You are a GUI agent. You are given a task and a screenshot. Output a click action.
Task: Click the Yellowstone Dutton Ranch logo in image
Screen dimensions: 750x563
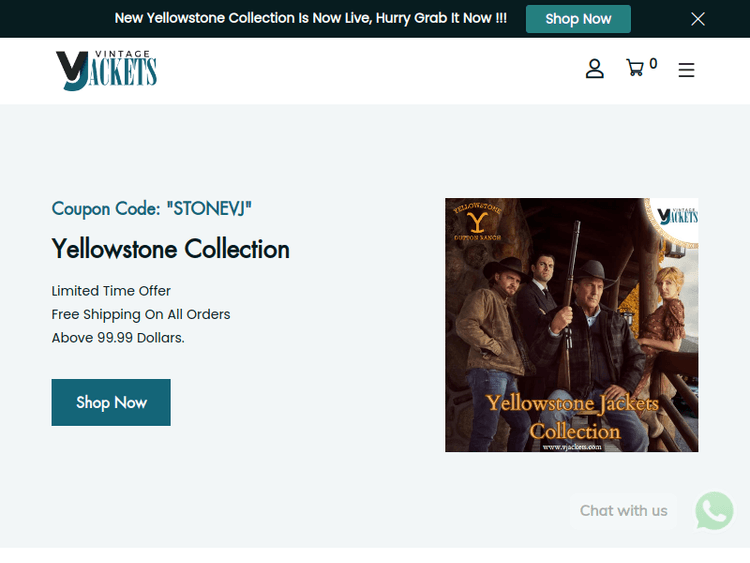477,221
